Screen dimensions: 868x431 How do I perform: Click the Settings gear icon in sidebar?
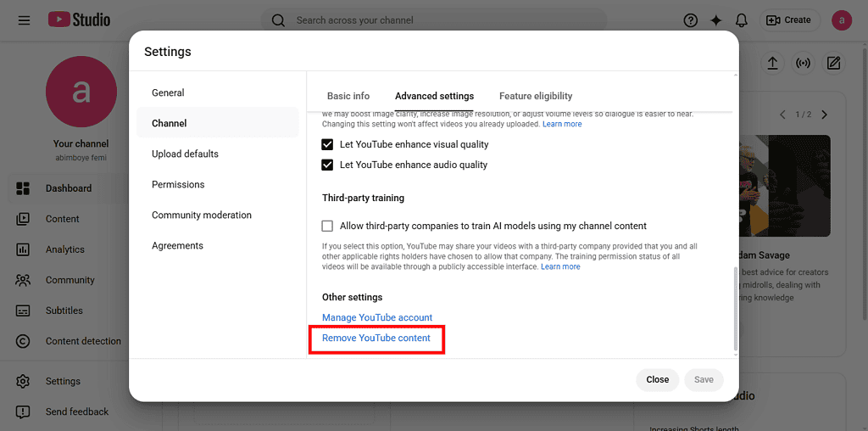pos(23,381)
